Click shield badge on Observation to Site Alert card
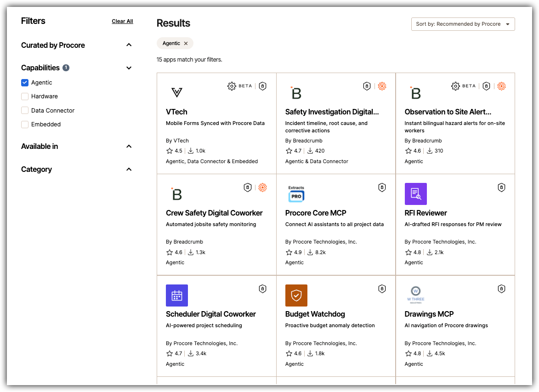This screenshot has height=392, width=539. point(486,86)
